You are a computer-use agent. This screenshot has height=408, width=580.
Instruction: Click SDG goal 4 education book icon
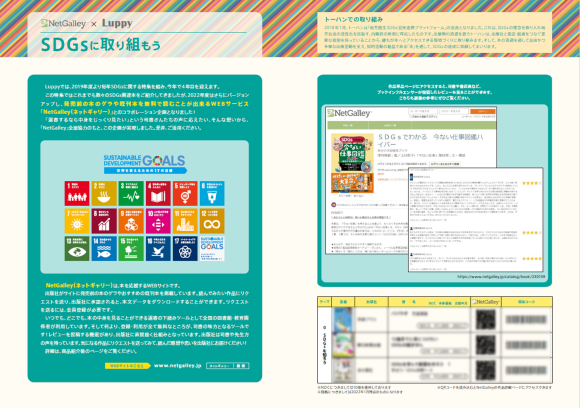click(x=158, y=193)
